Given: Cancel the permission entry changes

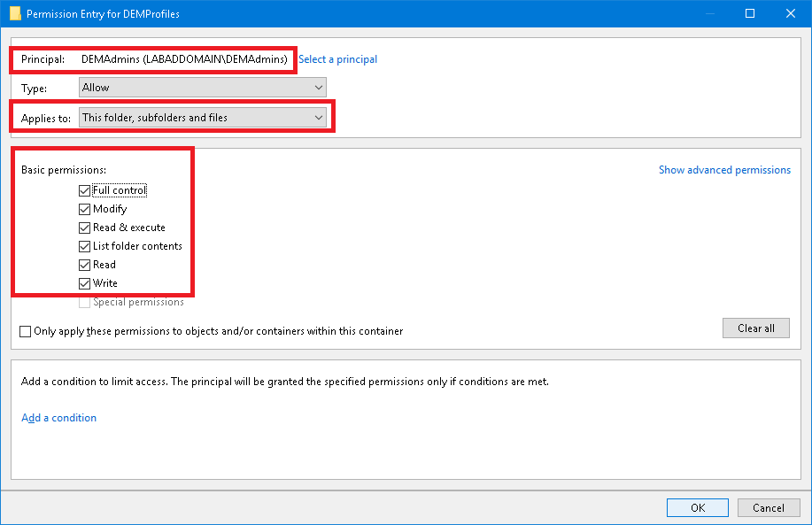Looking at the screenshot, I should [x=769, y=507].
